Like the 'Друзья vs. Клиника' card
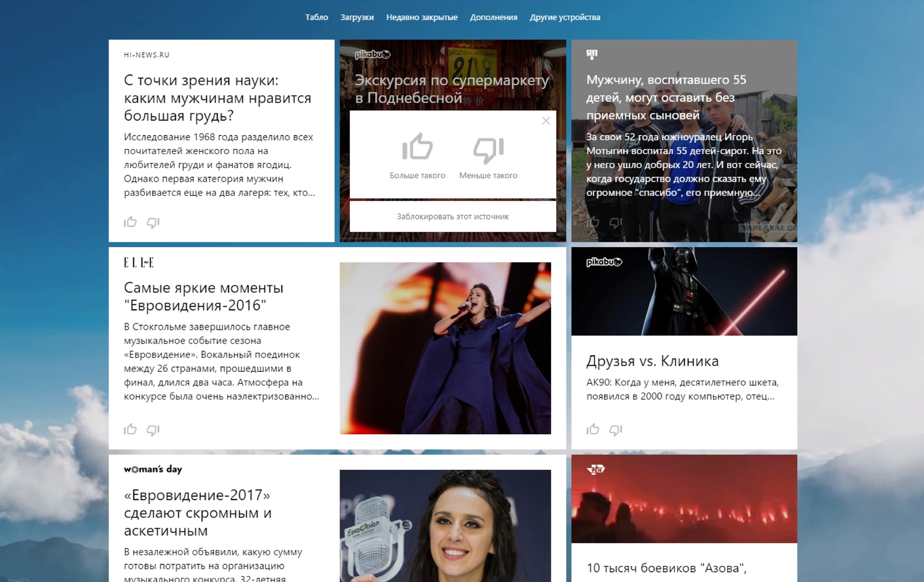Image resolution: width=924 pixels, height=582 pixels. pos(593,430)
